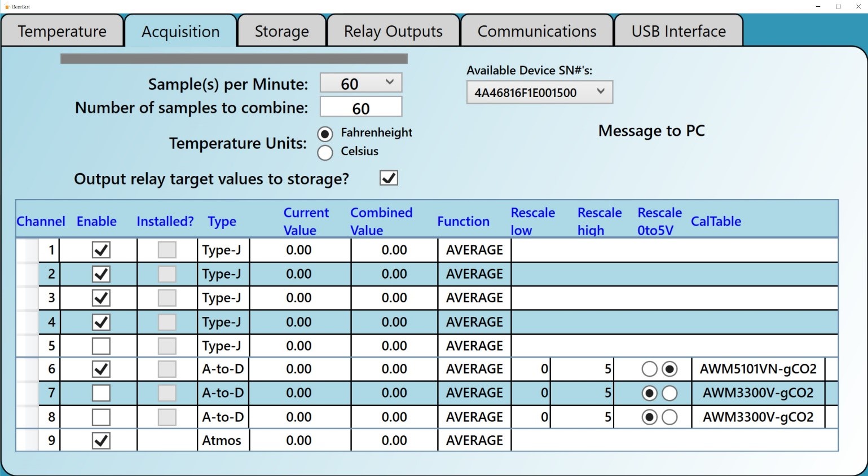
Task: Enable channel 7 checkbox
Action: 101,393
